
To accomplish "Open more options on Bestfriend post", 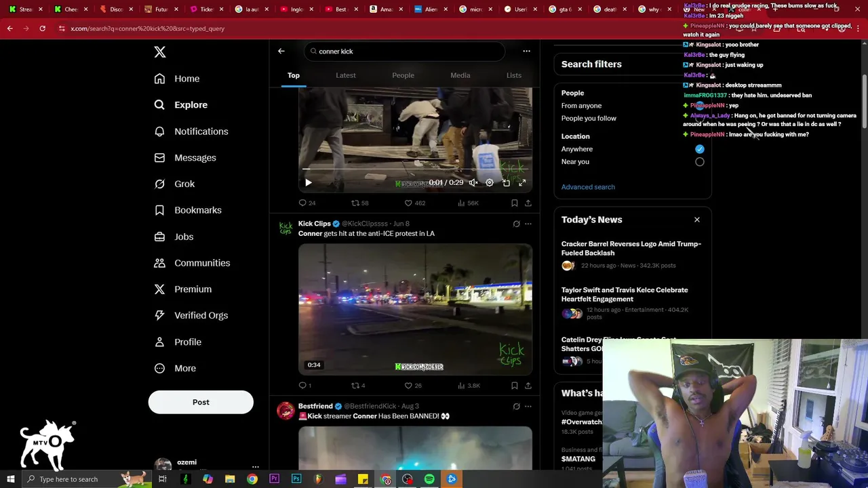I will click(528, 406).
